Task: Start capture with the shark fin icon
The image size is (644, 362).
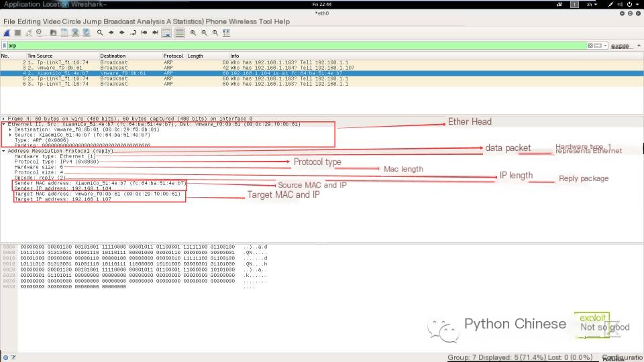Action: 7,33
